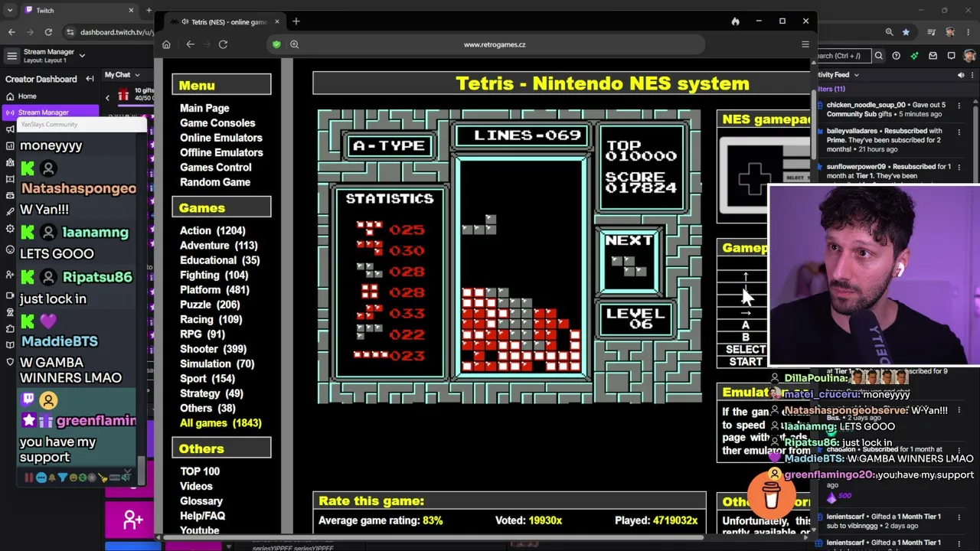Open options for chicken_noodle_soup_00 activity
The image size is (980, 551).
pos(959,105)
